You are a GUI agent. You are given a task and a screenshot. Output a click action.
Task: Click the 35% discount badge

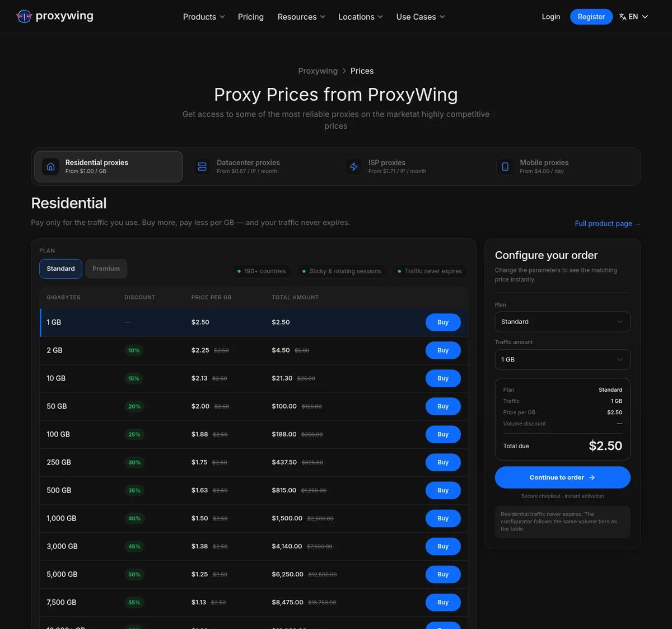coord(134,490)
